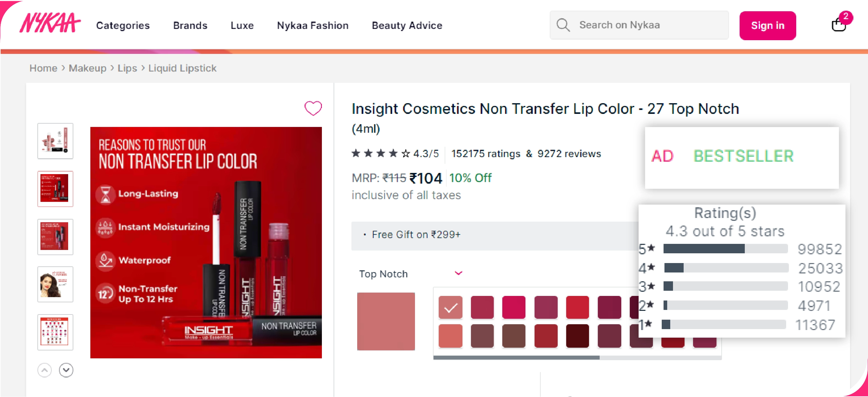Deselect the currently checked shade swatch

pos(450,307)
